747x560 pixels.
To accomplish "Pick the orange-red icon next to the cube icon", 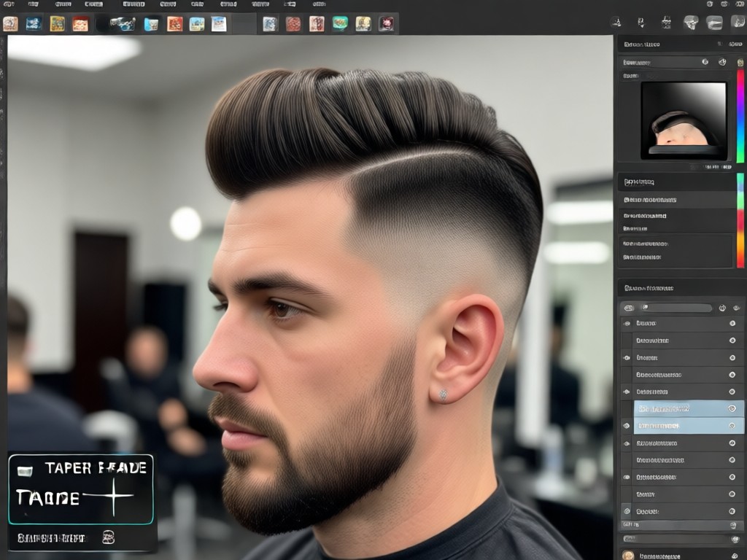I will (175, 24).
